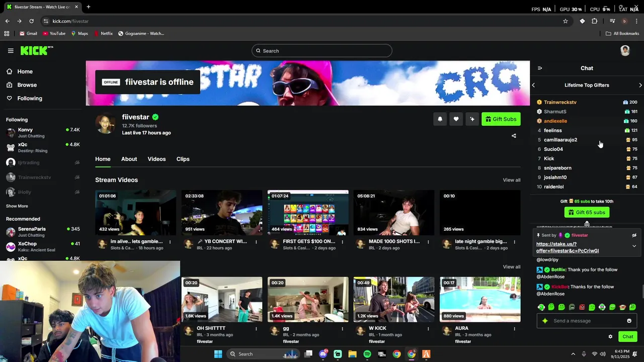Open SerenaParis recommended channel

click(43, 232)
